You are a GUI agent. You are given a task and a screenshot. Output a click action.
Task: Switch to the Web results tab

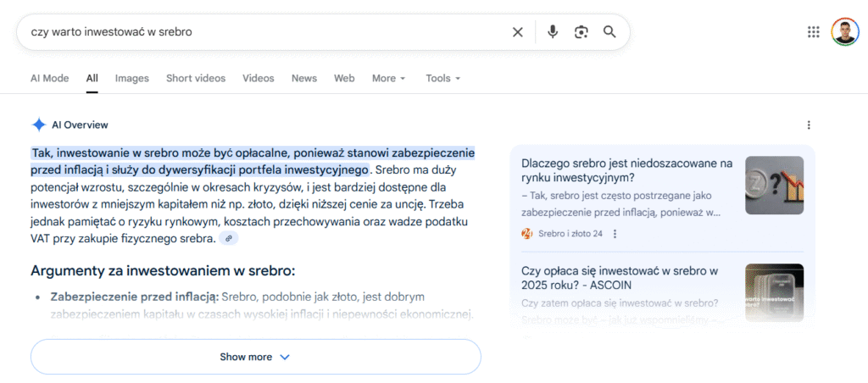pos(344,79)
